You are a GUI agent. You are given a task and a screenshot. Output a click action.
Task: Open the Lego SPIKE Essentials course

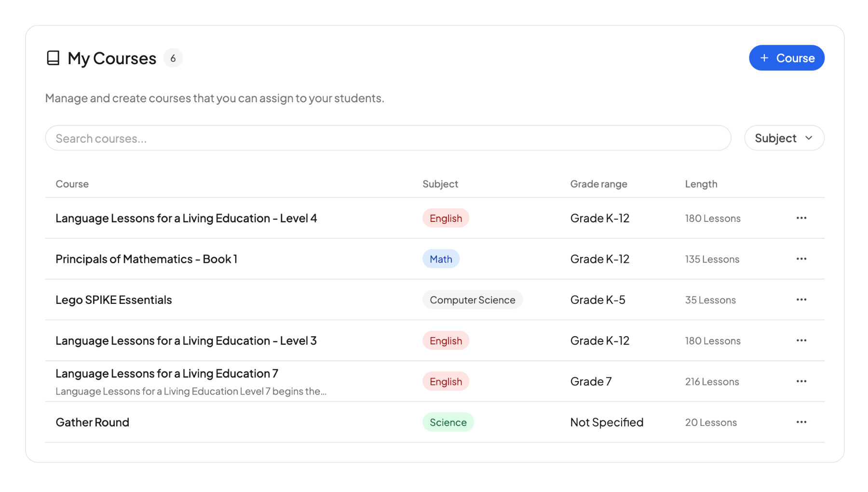(x=114, y=300)
